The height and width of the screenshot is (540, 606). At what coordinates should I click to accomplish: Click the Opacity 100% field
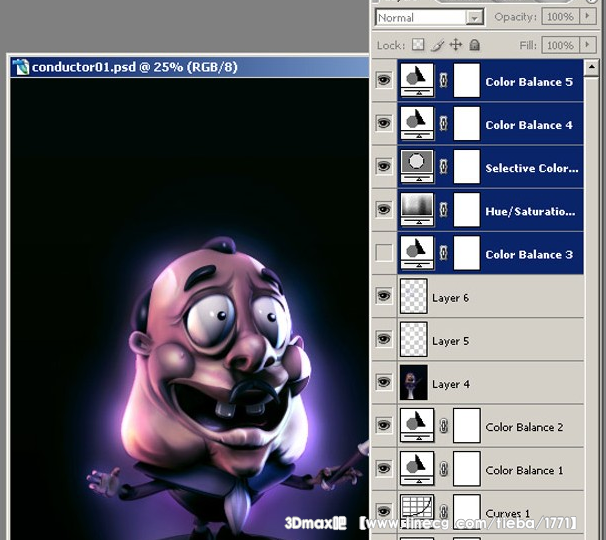(560, 17)
